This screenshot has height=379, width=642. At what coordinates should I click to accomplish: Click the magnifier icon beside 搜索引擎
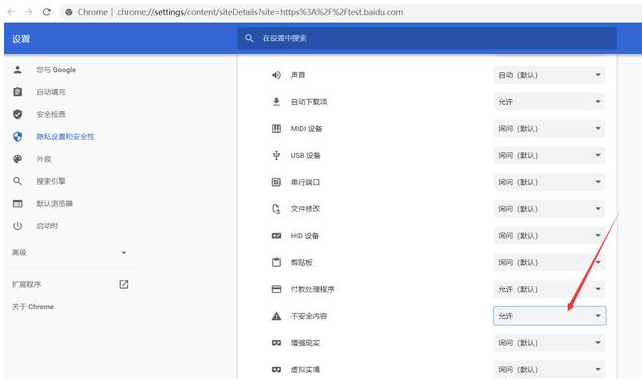click(x=17, y=181)
